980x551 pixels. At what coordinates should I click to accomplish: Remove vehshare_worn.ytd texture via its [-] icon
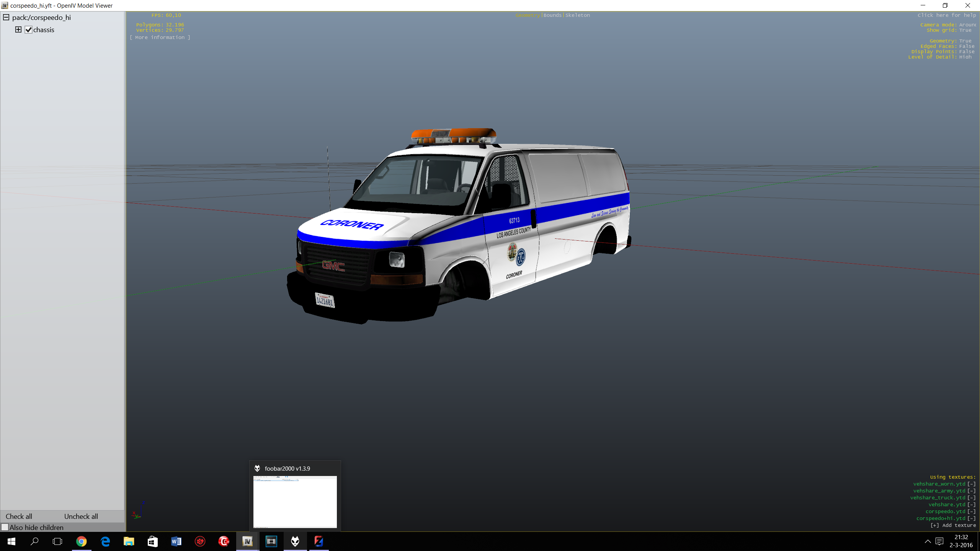pos(972,484)
